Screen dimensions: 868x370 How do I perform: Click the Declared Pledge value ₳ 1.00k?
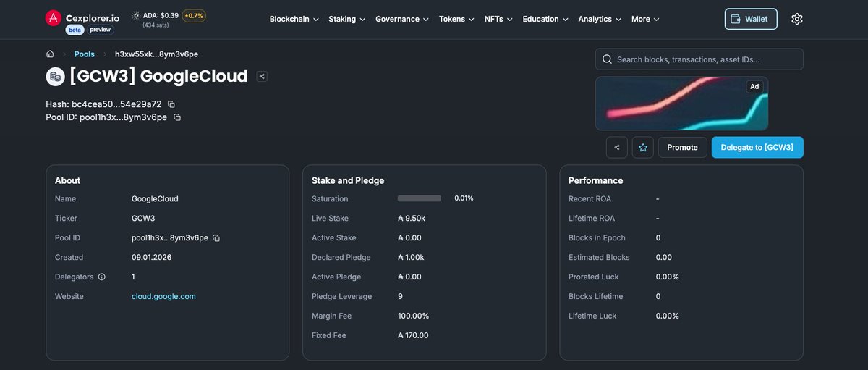(411, 258)
